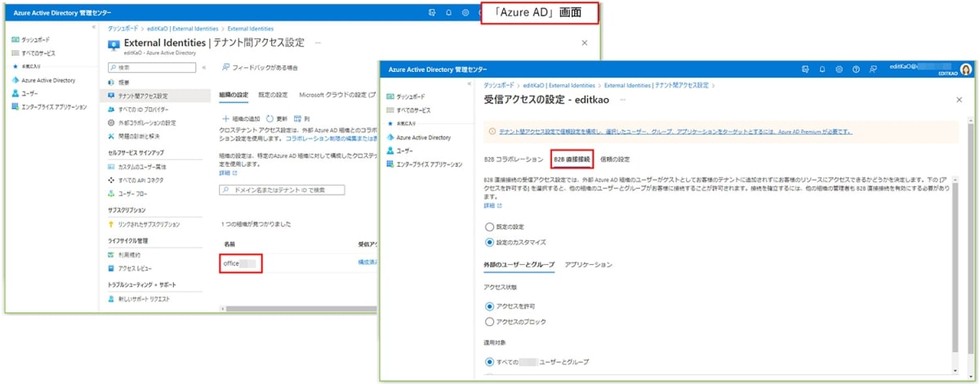The width and height of the screenshot is (980, 385).
Task: Click the Azure AD Premium notice link
Action: click(675, 131)
